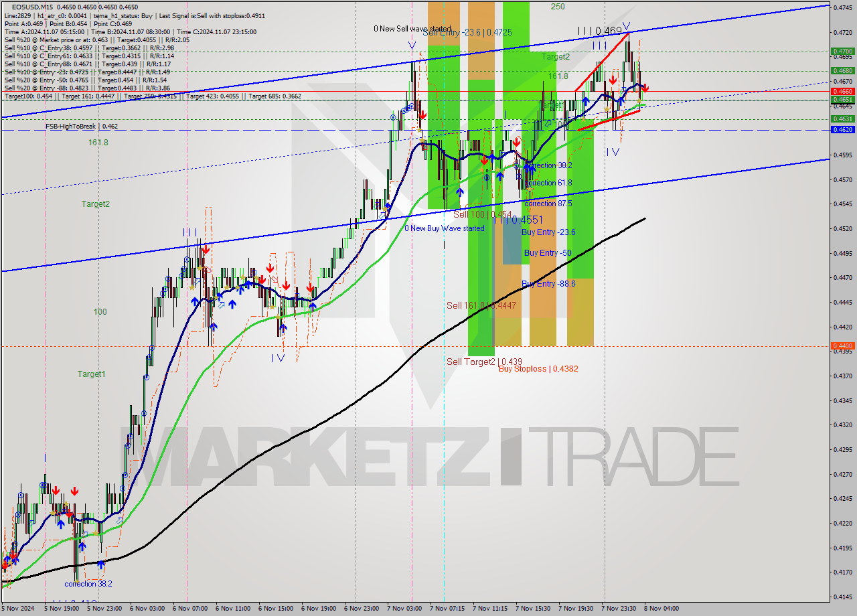Click the 0.4745 price axis value

point(842,7)
